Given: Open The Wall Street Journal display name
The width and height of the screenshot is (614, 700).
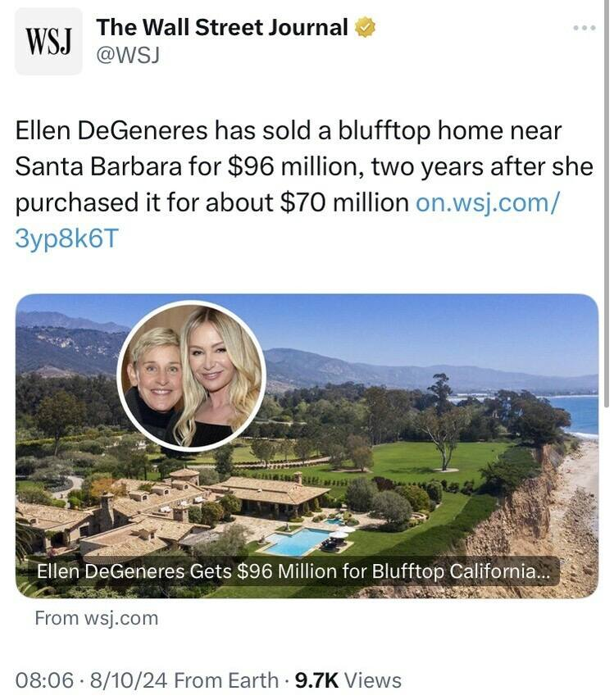Looking at the screenshot, I should click(x=221, y=28).
